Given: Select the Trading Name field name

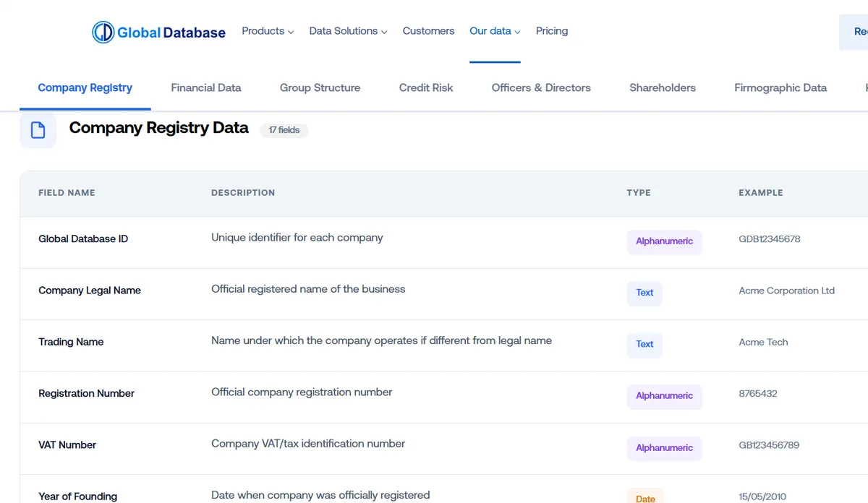Looking at the screenshot, I should [x=71, y=342].
